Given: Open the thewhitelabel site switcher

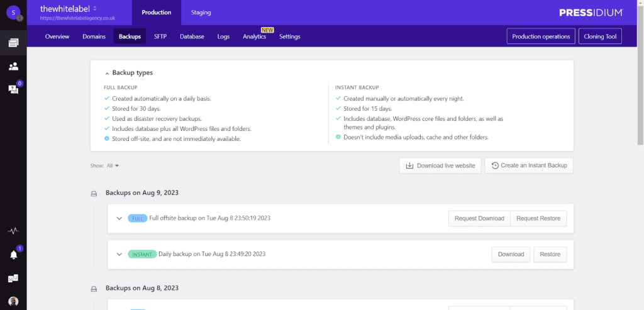Looking at the screenshot, I should pos(68,8).
